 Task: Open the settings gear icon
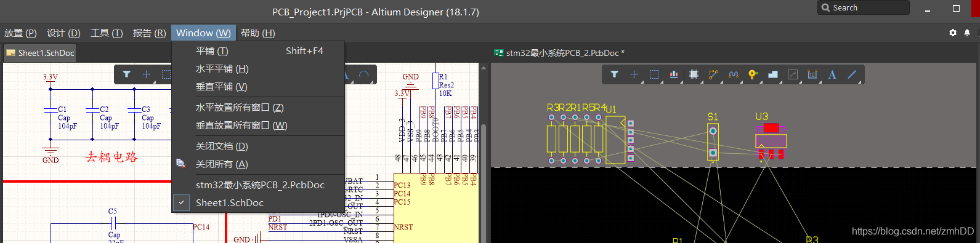click(x=953, y=33)
